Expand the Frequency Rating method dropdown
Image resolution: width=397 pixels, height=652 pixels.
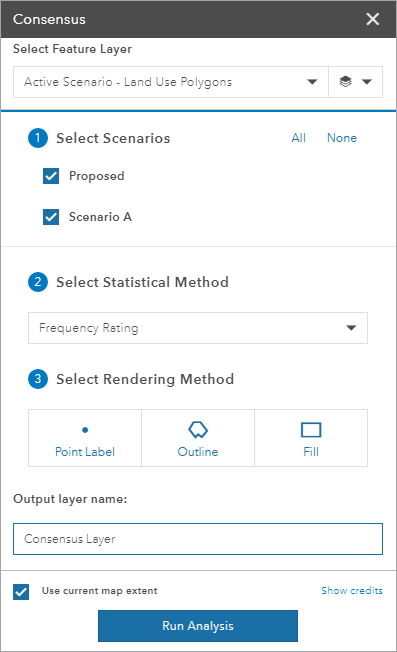click(198, 328)
